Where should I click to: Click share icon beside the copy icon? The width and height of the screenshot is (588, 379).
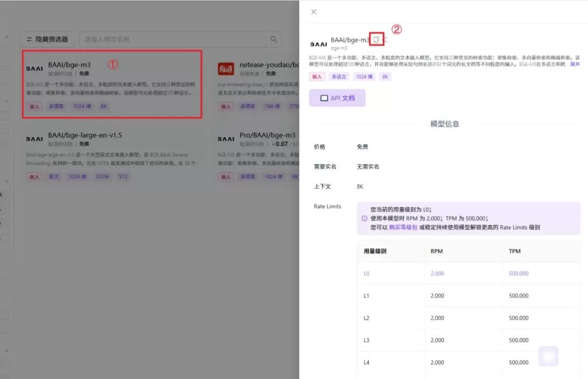[384, 39]
